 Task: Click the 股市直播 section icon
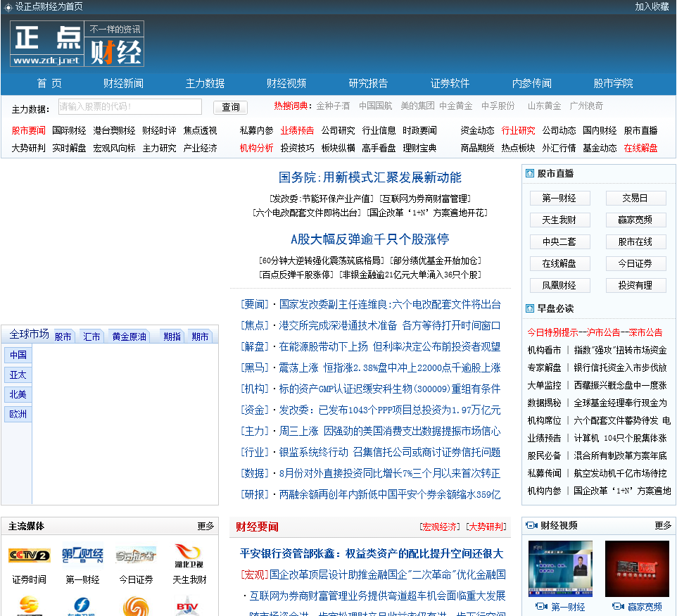[530, 173]
